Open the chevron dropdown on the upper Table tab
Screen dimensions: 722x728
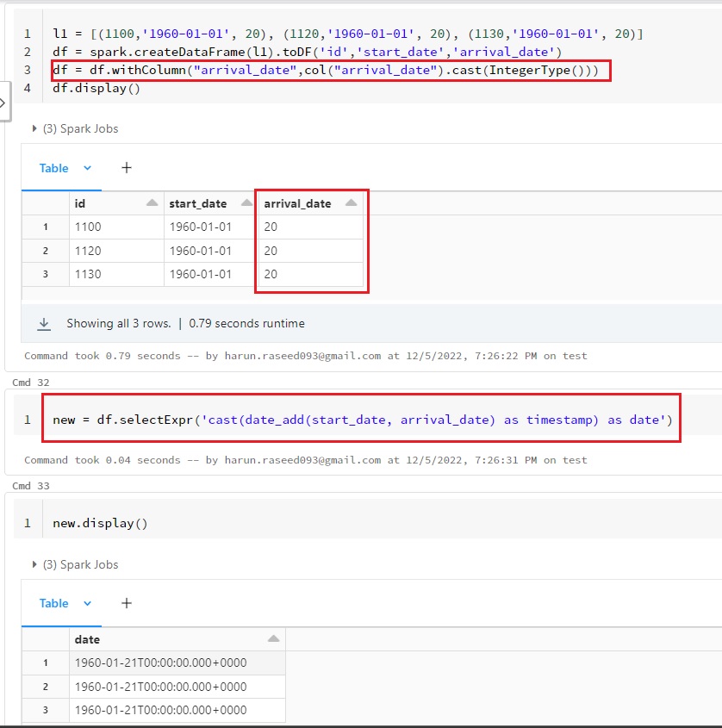tap(87, 168)
